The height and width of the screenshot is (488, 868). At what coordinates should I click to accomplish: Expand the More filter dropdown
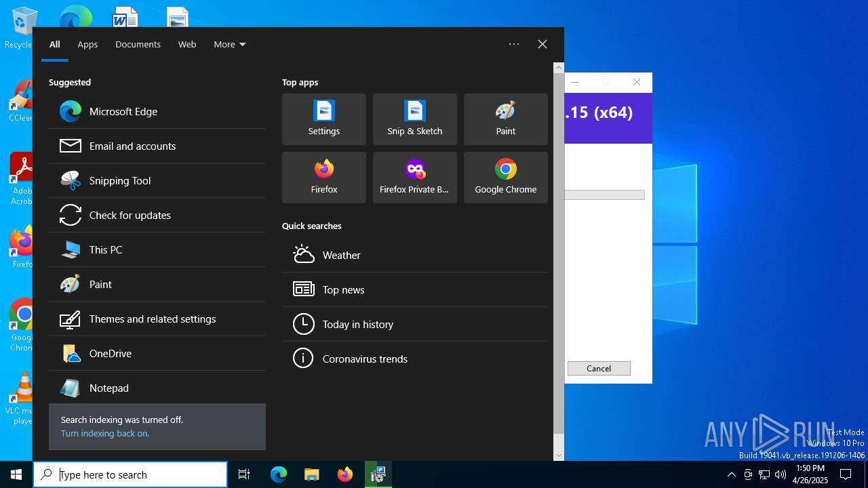coord(230,45)
